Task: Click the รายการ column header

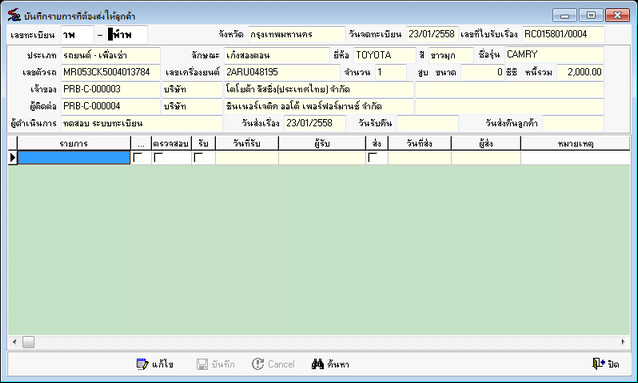Action: (x=74, y=143)
